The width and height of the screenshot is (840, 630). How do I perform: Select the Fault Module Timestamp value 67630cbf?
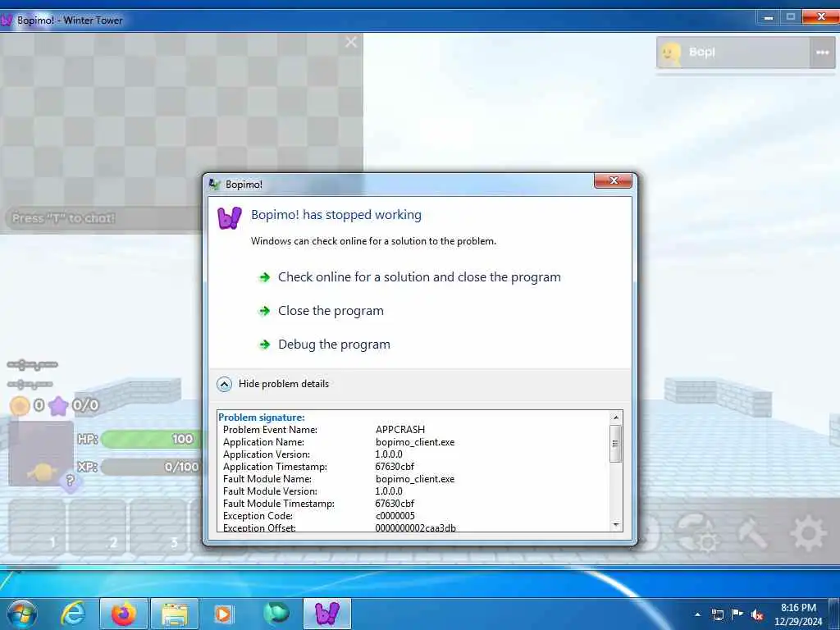(x=395, y=504)
